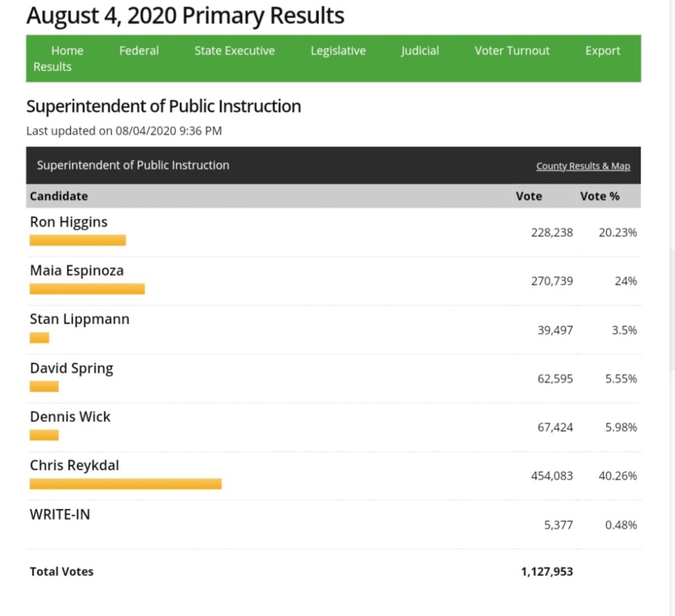Screen dimensions: 675x616
Task: Select candidate name Chris Reykdal
Action: (74, 465)
